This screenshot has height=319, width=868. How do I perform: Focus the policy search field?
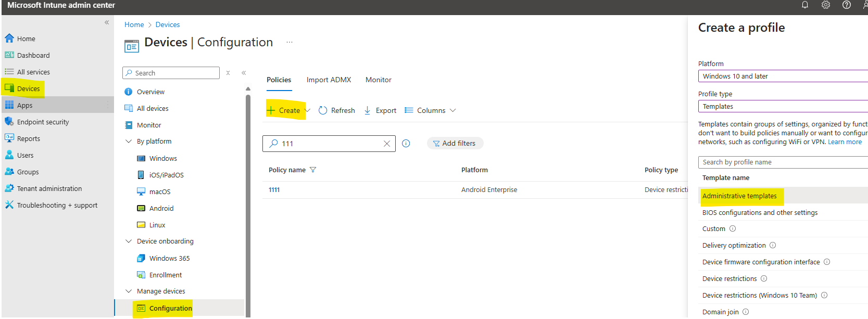(329, 144)
